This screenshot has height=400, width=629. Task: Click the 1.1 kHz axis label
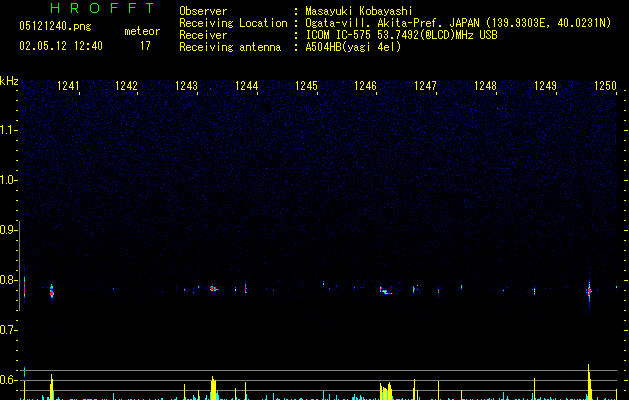[x=8, y=130]
